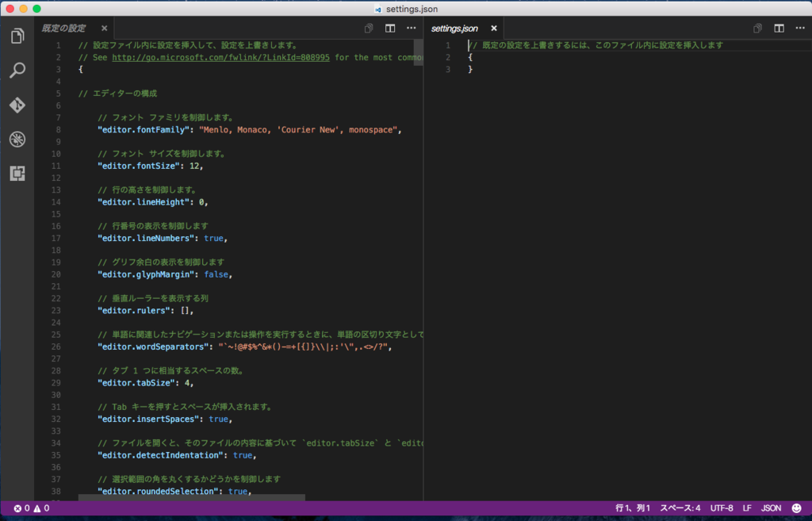Viewport: 812px width, 521px height.
Task: Change the UTF-8 file encoding
Action: pyautogui.click(x=722, y=508)
